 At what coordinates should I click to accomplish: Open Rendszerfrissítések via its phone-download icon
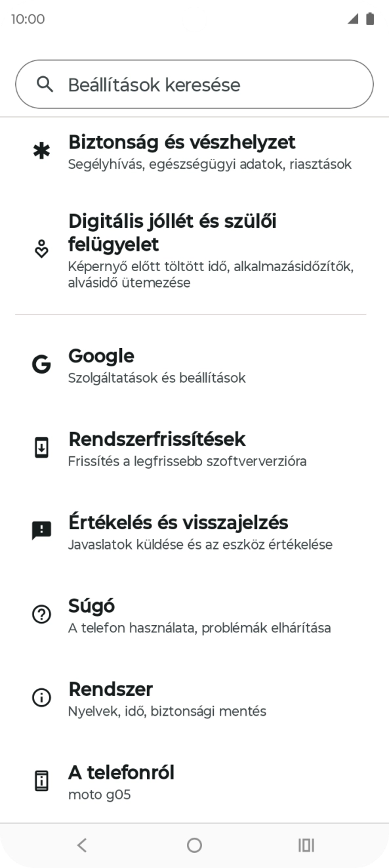(41, 447)
